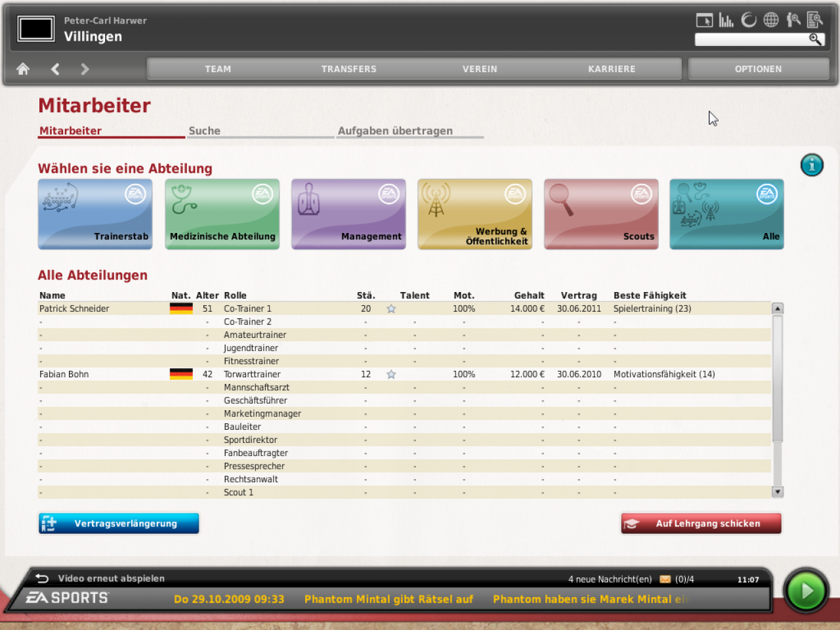Open the TRANSFERS menu

click(x=349, y=69)
